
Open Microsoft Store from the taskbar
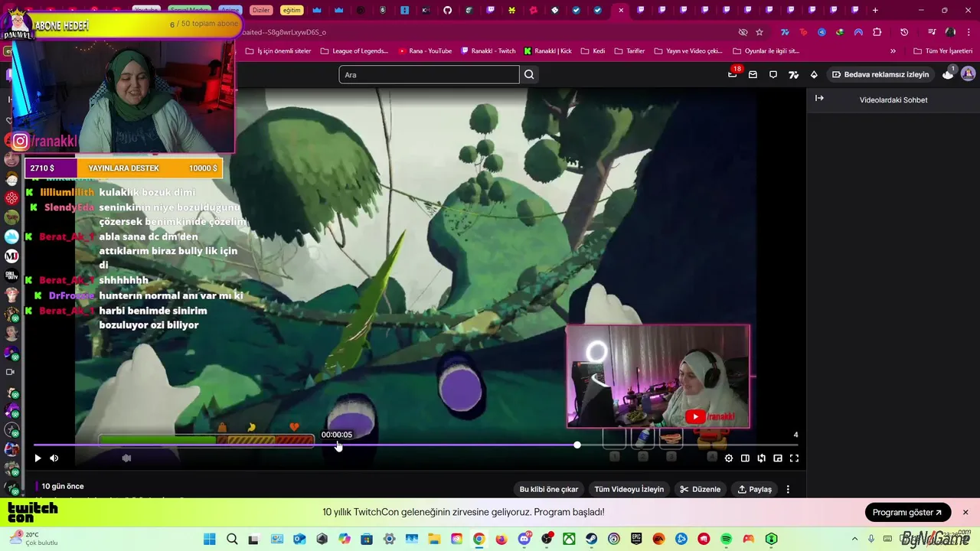pyautogui.click(x=367, y=539)
